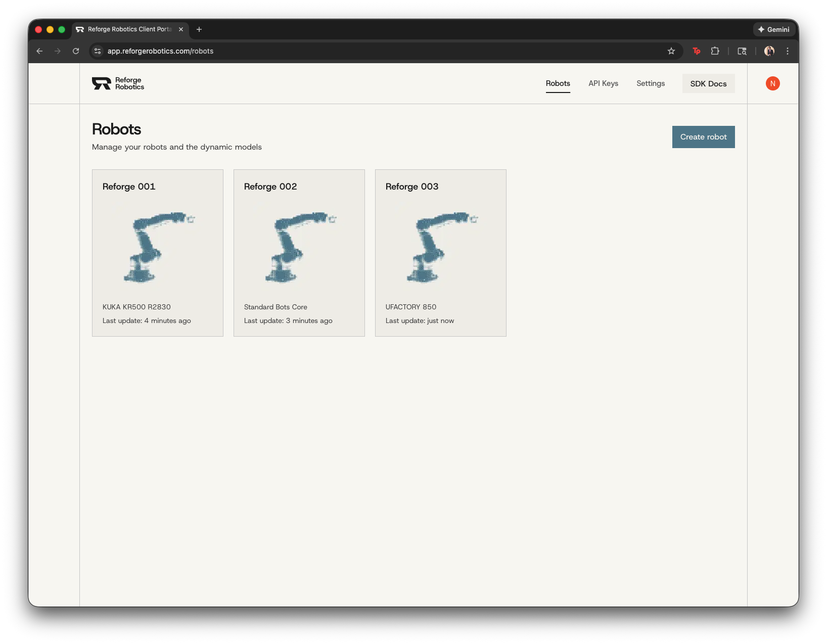This screenshot has height=644, width=827.
Task: Click the Reforge 001 robot arm image
Action: pyautogui.click(x=159, y=247)
